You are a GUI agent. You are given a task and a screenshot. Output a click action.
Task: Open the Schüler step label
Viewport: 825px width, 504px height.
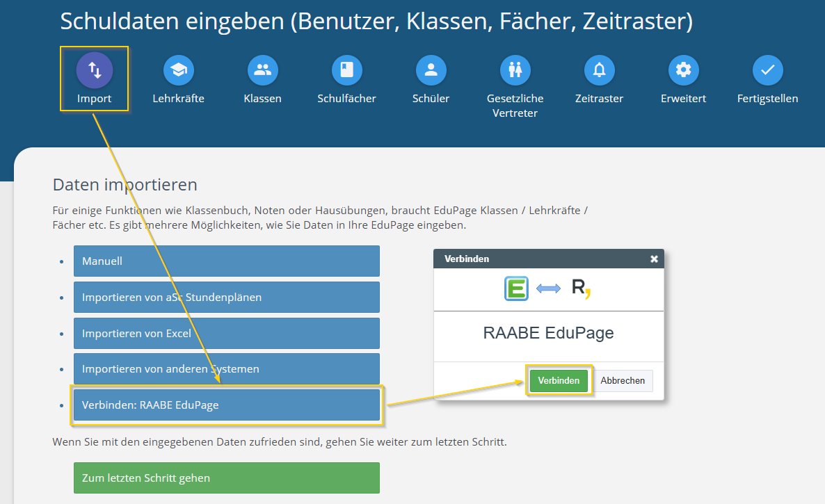(431, 98)
